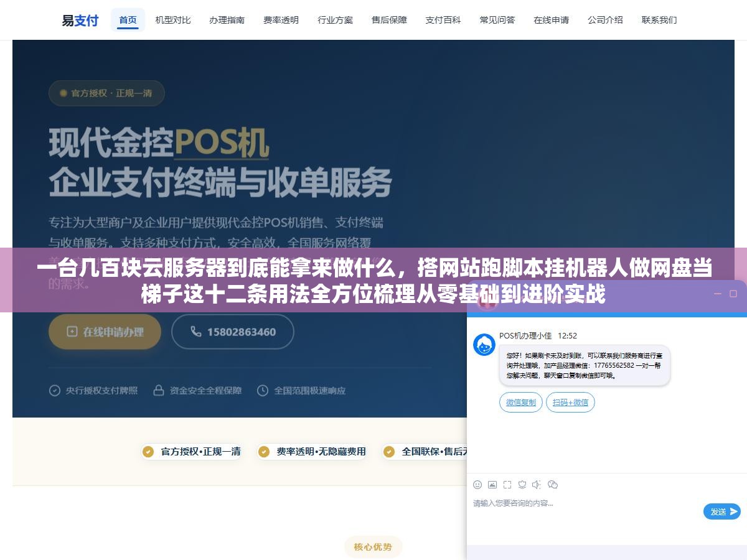Open 费率透明 in the navigation

point(281,20)
